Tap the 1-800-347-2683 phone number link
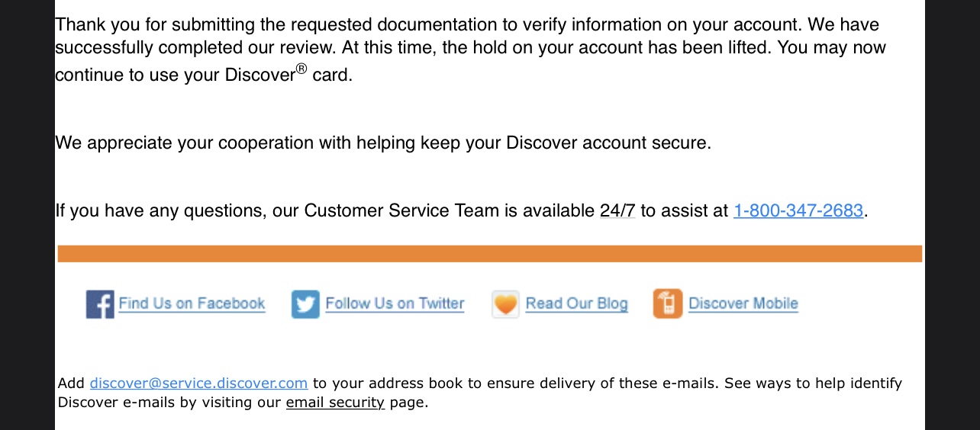 798,210
